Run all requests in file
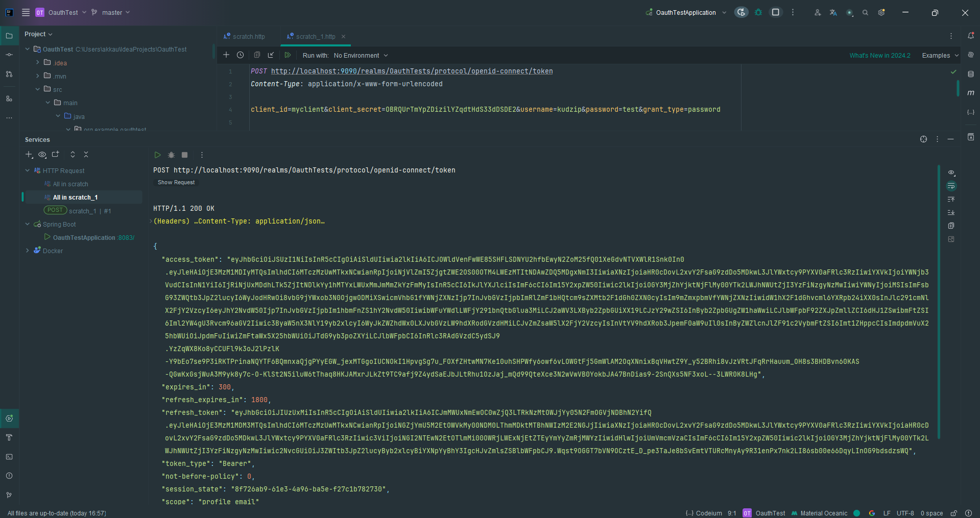Screen dimensions: 980x518 (x=288, y=55)
